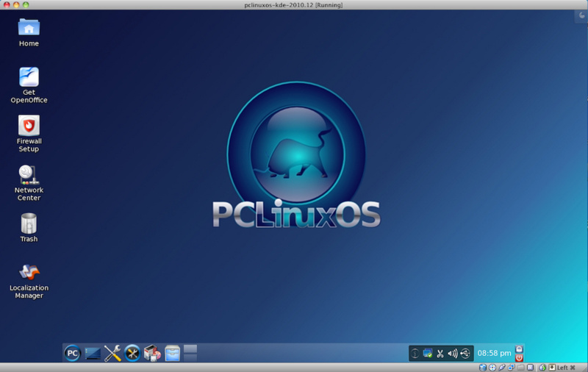Close the pclinuxos-kde VirtualBox window
Viewport: 588px width, 372px height.
(x=7, y=5)
